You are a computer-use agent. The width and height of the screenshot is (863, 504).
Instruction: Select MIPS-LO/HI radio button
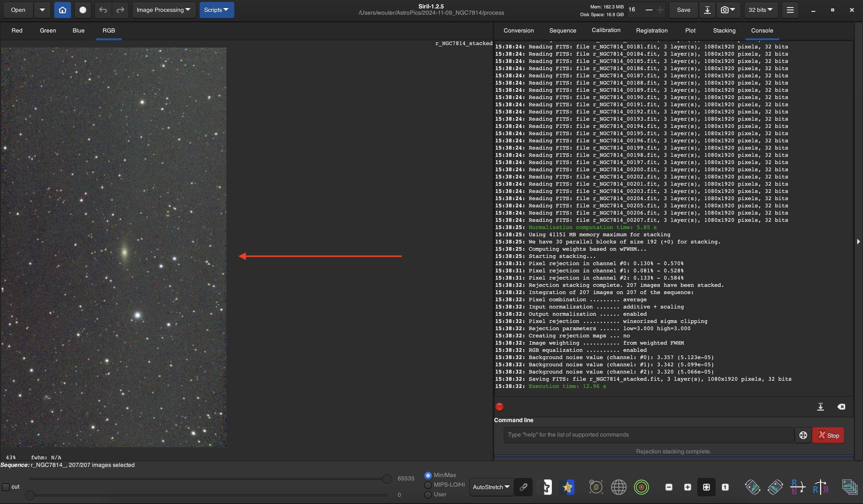pos(428,485)
